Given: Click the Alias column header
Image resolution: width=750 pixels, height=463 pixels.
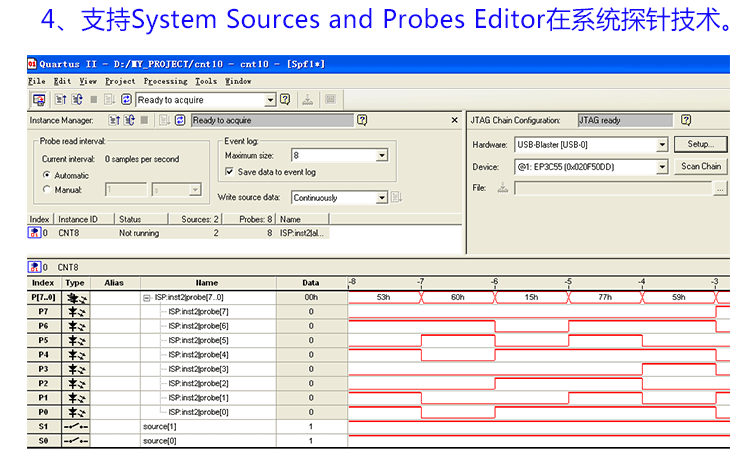Looking at the screenshot, I should pyautogui.click(x=115, y=283).
